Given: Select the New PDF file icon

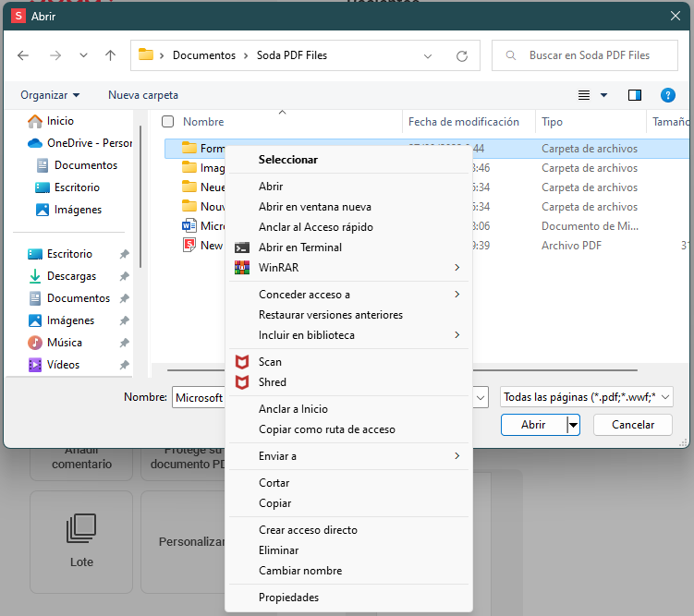Looking at the screenshot, I should [189, 246].
